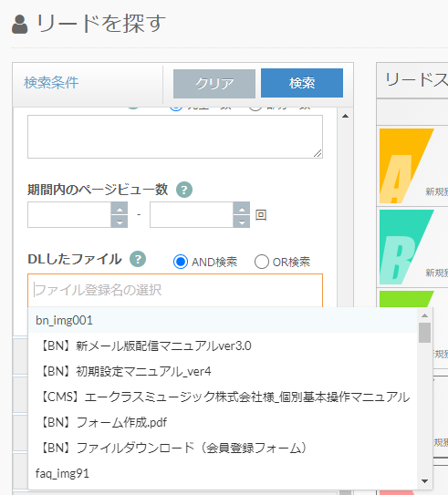Click the person icon beside リードを探す

[x=20, y=25]
